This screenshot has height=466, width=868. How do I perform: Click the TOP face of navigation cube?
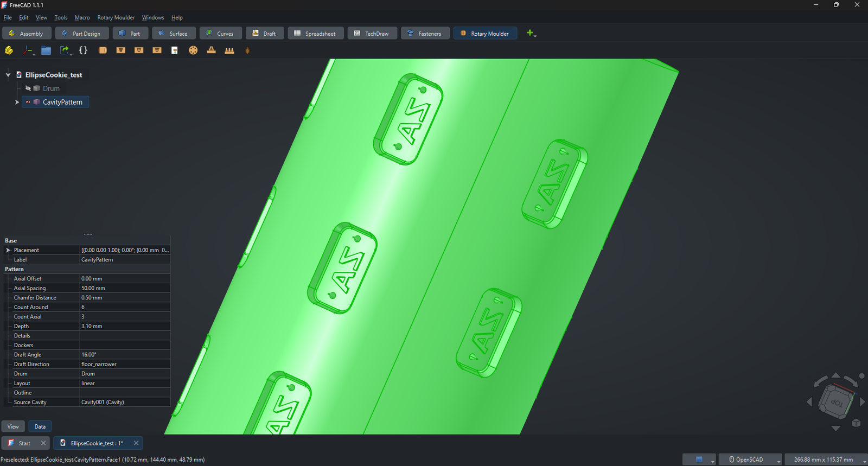click(x=838, y=403)
